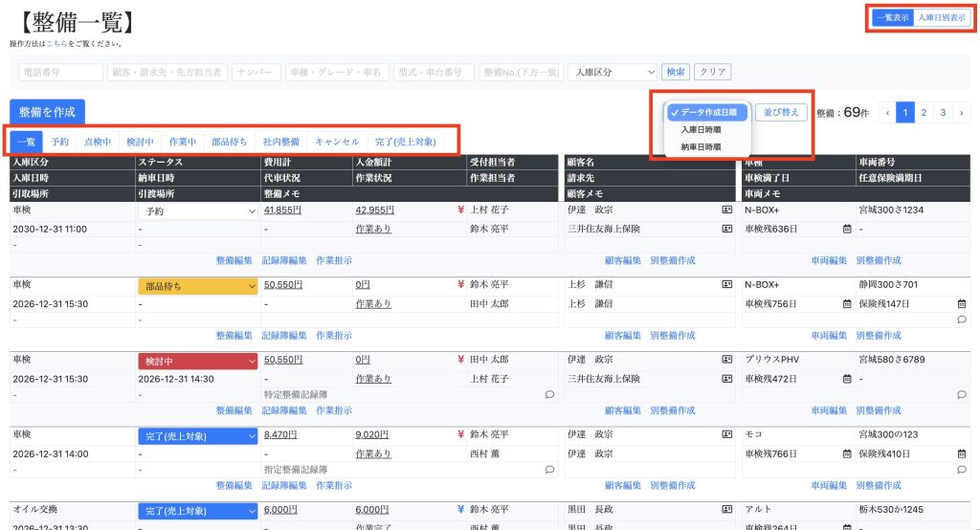980x530 pixels.
Task: Choose 納車日時順 sort option
Action: tap(702, 147)
